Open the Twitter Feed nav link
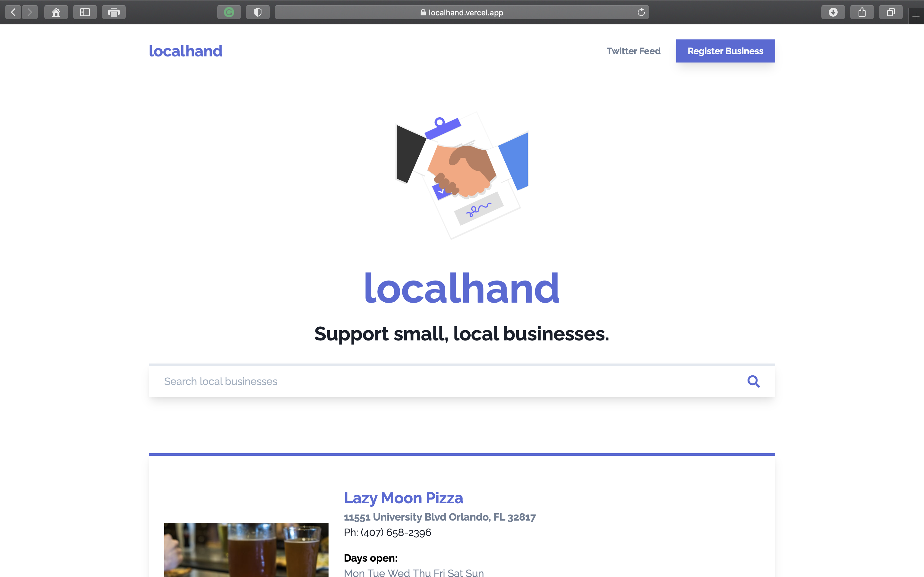 click(x=633, y=51)
